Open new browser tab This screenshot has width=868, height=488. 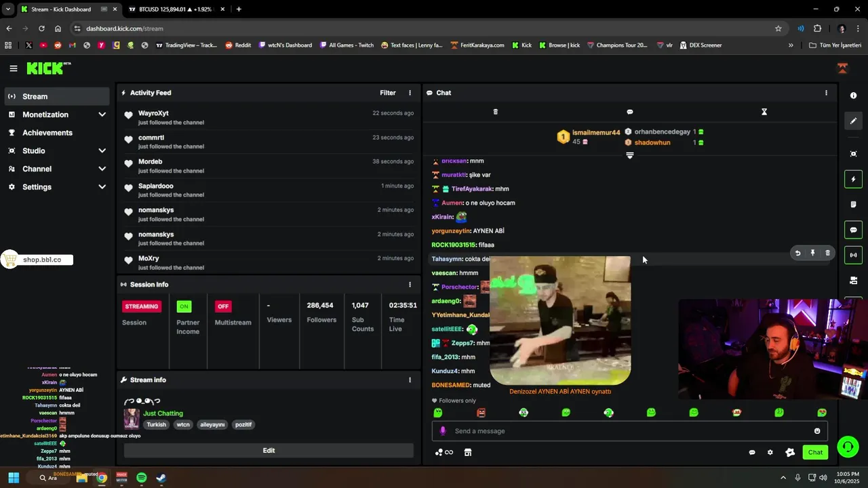239,9
